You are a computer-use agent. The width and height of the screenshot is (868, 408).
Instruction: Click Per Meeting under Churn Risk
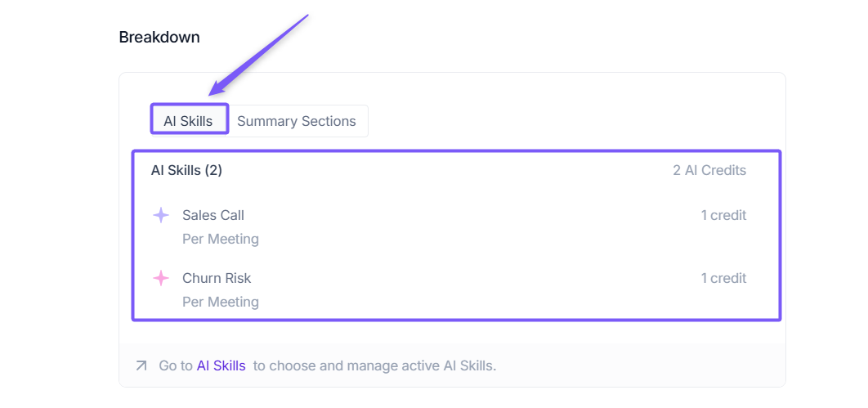point(221,302)
